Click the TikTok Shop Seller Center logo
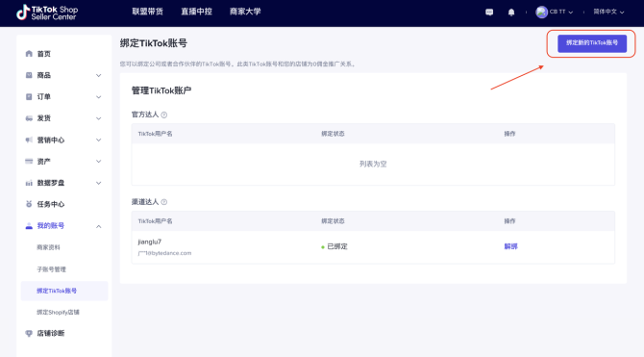Viewport: 644px width, 357px height. (x=47, y=13)
